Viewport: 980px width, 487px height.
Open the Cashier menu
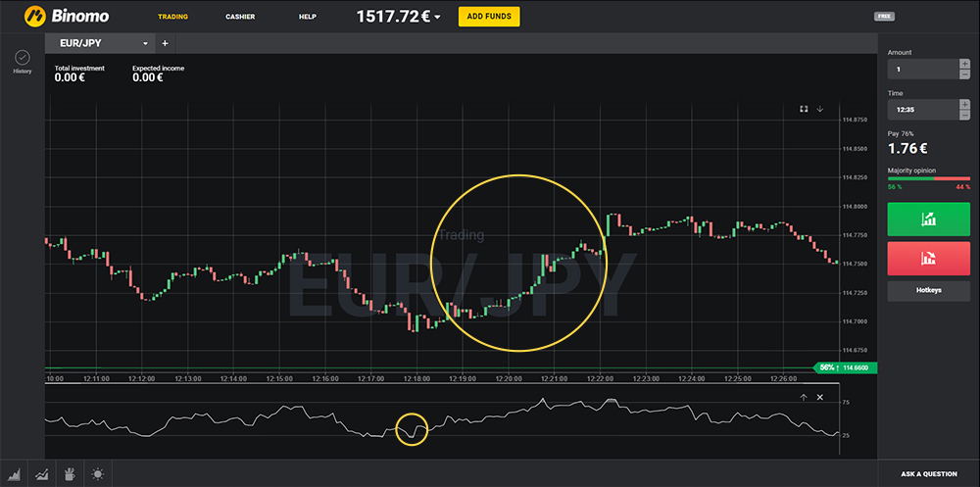[240, 17]
